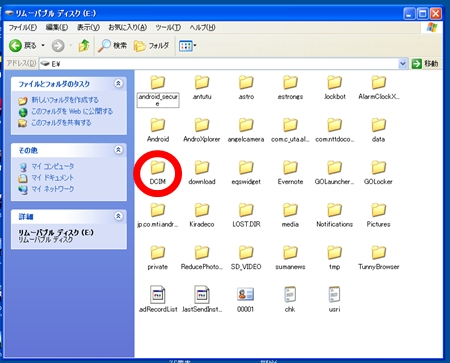The width and height of the screenshot is (450, 363).
Task: Click the Forward arrow button
Action: [58, 46]
